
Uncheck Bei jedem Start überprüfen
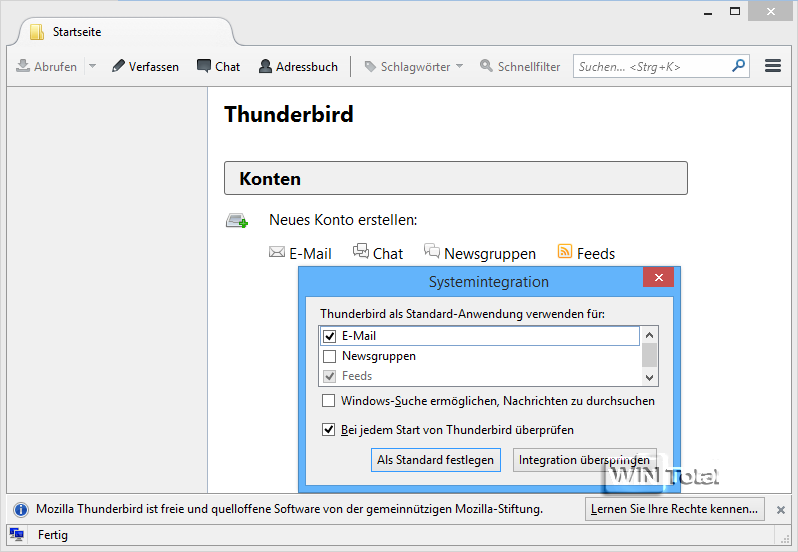pos(329,430)
